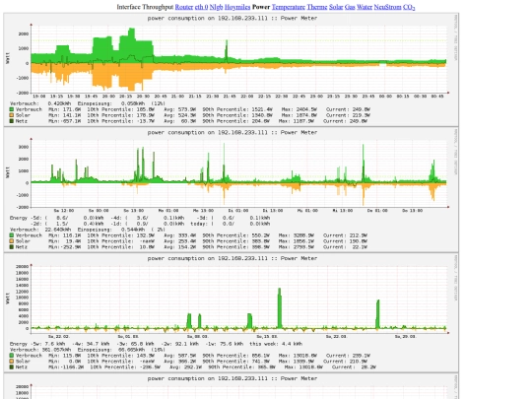This screenshot has height=399, width=532.
Task: Open the Hoymiles link
Action: tap(237, 7)
